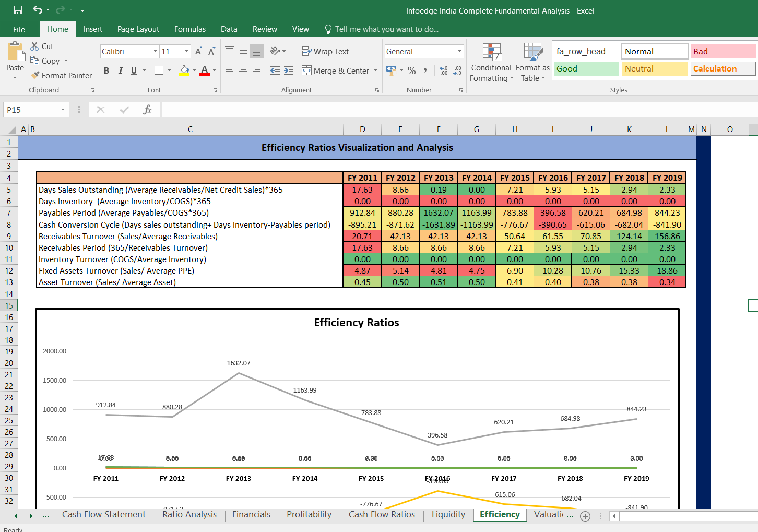Align text to the top

tap(230, 51)
